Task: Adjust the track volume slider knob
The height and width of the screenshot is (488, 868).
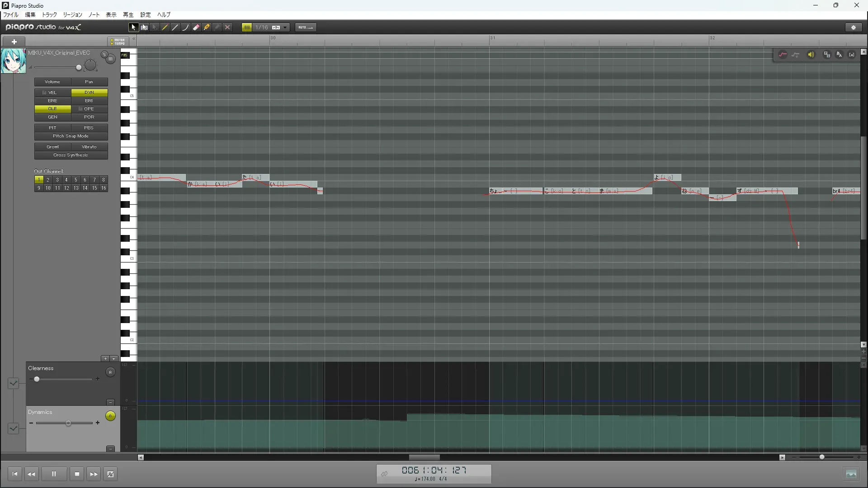Action: tap(79, 68)
